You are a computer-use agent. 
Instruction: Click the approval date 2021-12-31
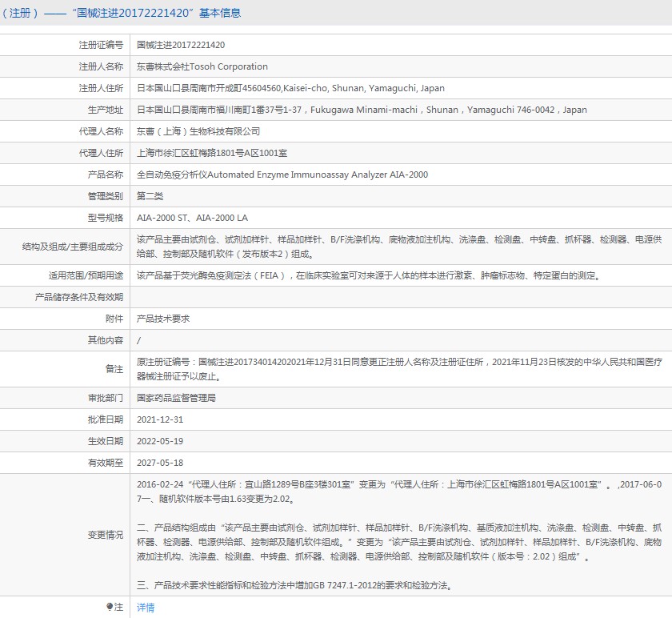pos(160,419)
